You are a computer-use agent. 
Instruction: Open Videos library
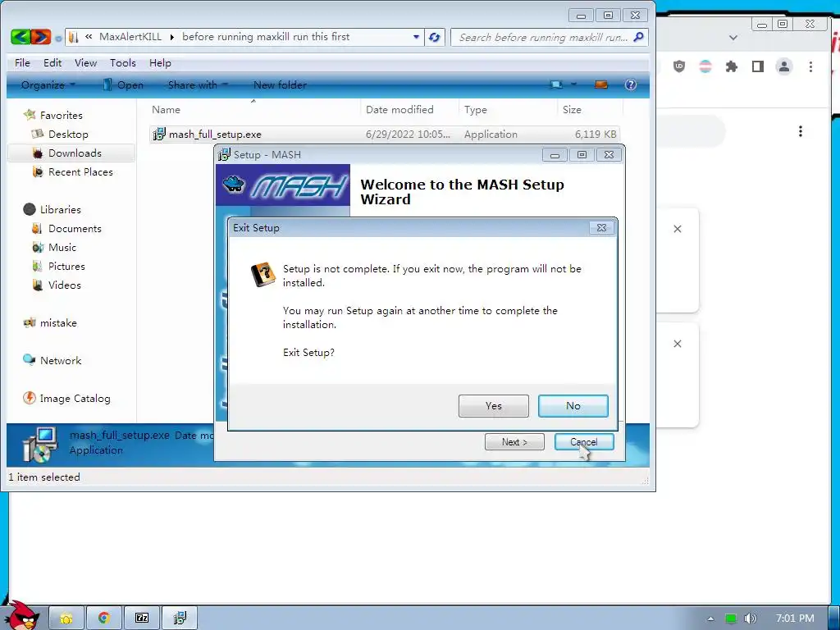64,285
